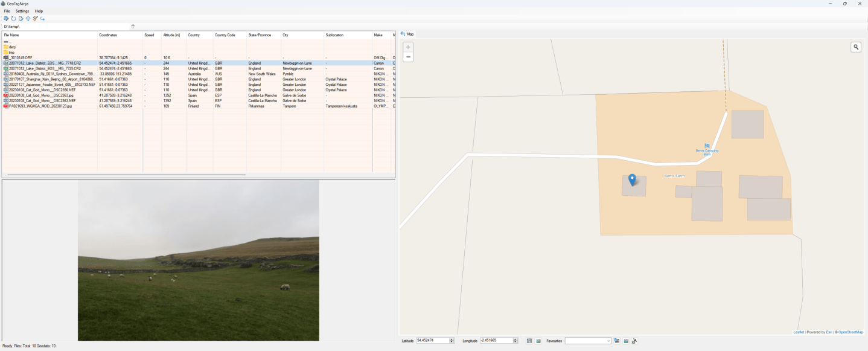
Task: Click the first icon right of Favourites dropdown
Action: [x=617, y=341]
